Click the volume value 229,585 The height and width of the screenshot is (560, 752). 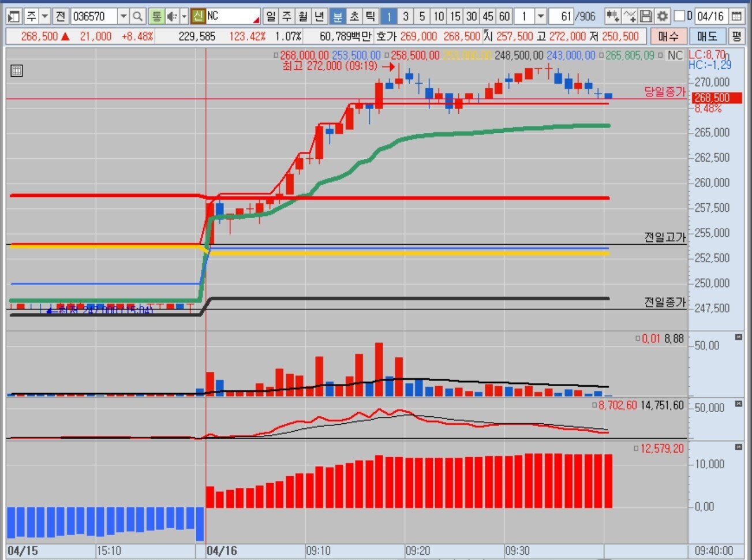click(197, 36)
